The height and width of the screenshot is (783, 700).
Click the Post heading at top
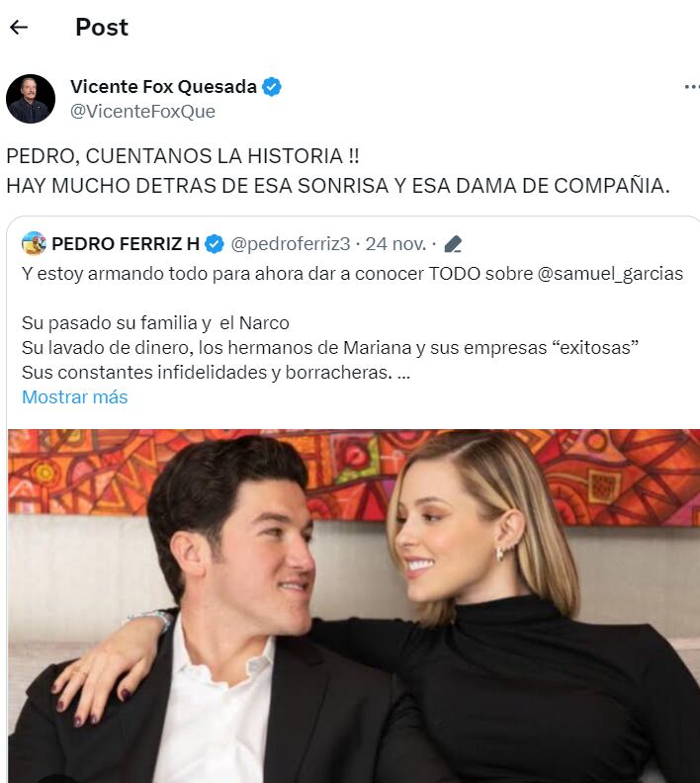[x=102, y=27]
